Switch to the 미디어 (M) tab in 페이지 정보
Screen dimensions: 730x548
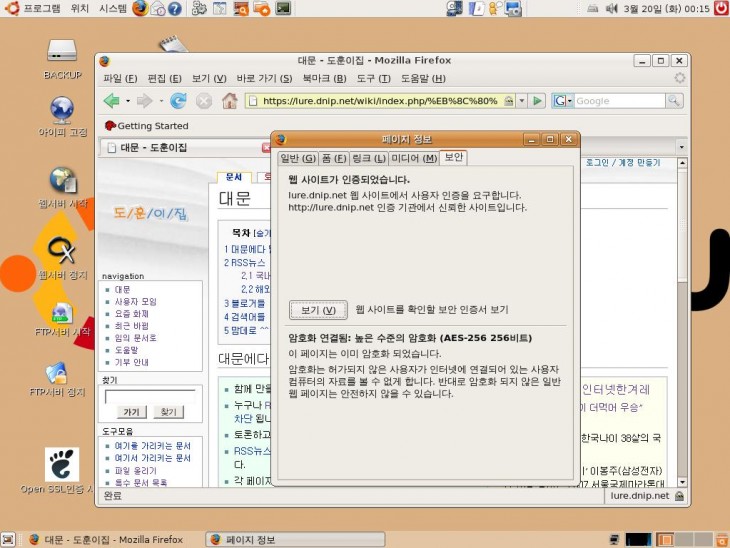pyautogui.click(x=414, y=158)
